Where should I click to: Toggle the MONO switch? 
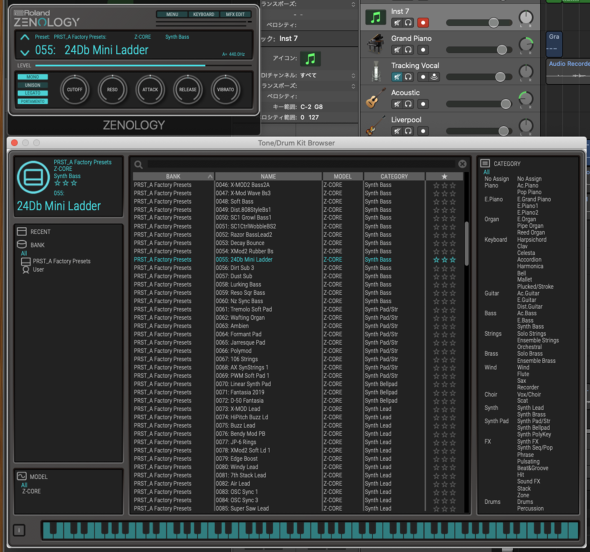tap(33, 77)
